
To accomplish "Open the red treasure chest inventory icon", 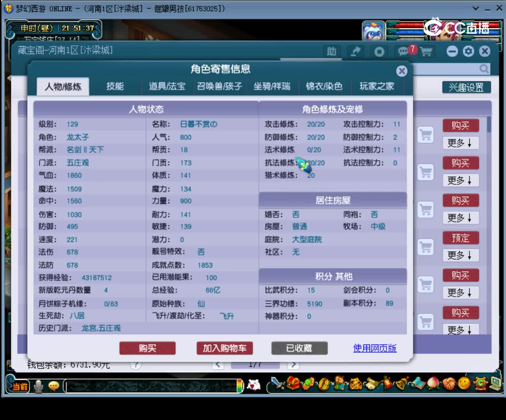I will tap(293, 383).
